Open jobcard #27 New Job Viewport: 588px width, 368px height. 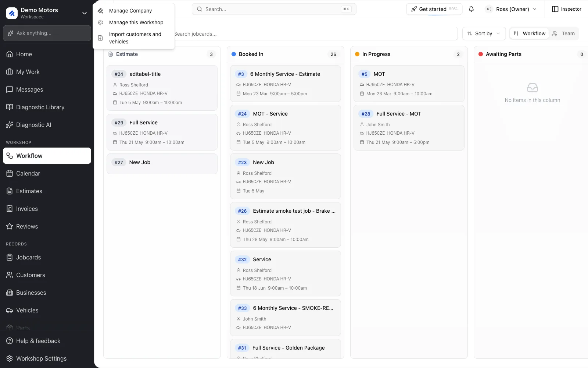pos(162,164)
